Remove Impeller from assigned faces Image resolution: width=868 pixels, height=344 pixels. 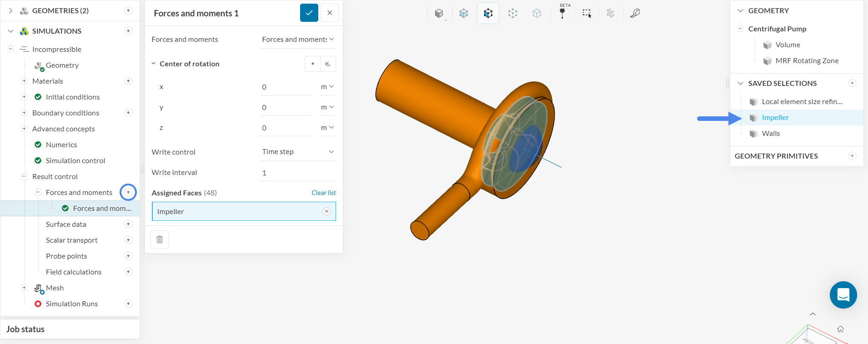pos(326,211)
